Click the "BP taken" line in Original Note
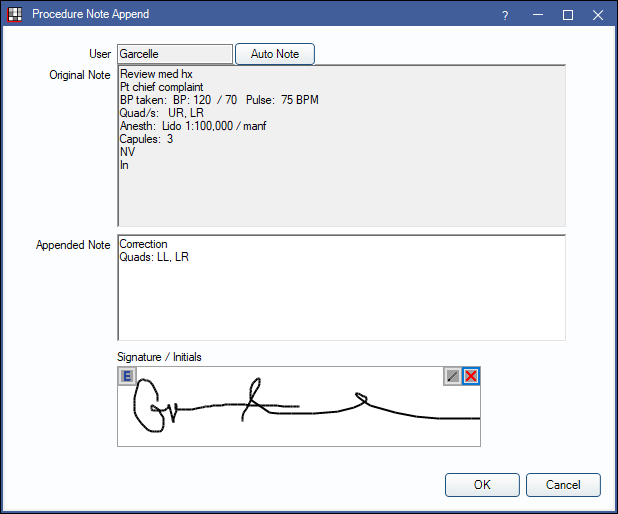Viewport: 618px width, 514px height. (x=218, y=100)
